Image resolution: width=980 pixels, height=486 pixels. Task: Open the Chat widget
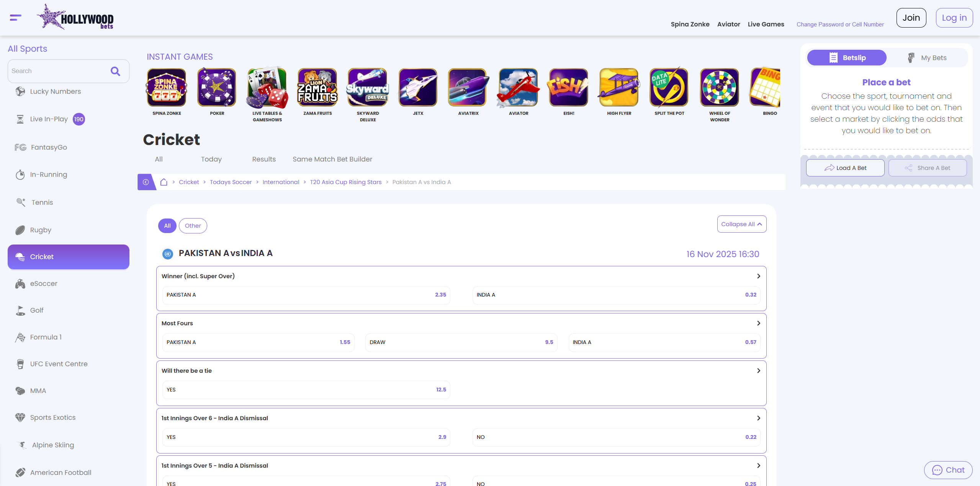pyautogui.click(x=947, y=470)
